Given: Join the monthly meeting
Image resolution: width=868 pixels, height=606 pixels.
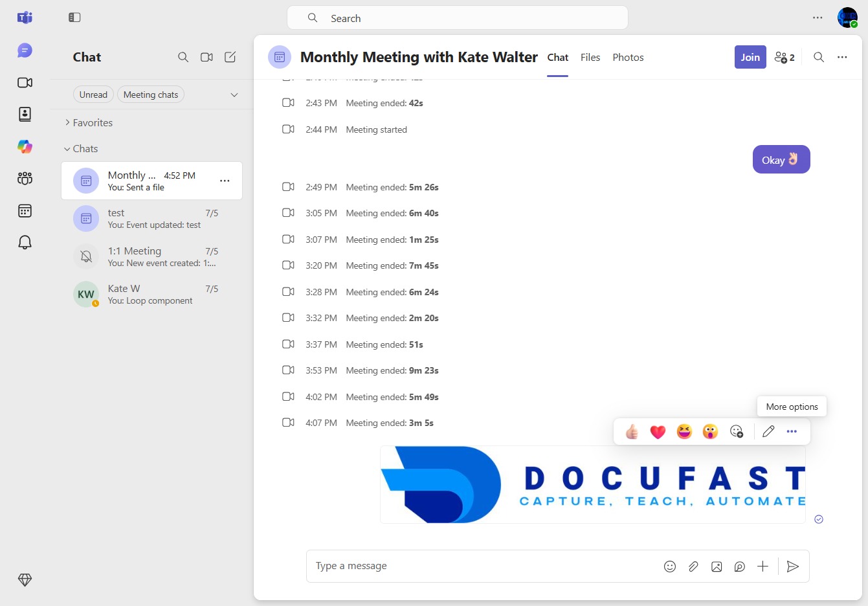Looking at the screenshot, I should 750,57.
